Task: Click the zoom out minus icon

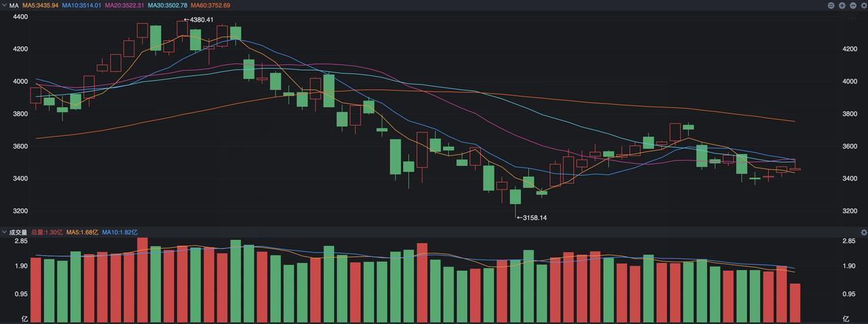Action: click(853, 5)
